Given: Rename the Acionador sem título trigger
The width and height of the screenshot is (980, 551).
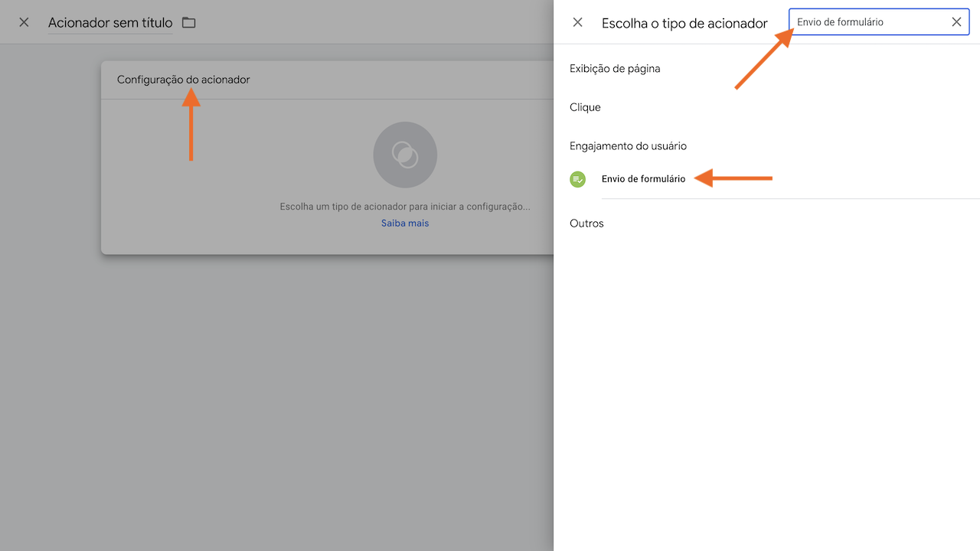Looking at the screenshot, I should [109, 23].
